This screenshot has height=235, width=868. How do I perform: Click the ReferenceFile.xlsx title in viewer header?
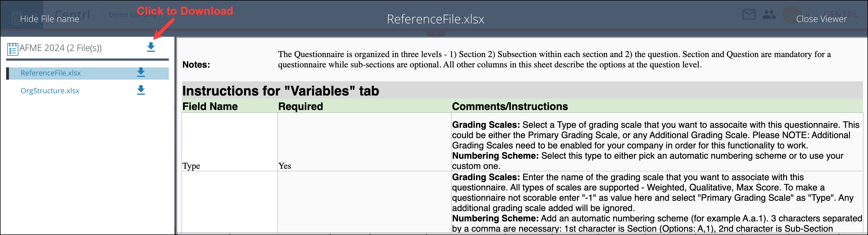pos(436,19)
